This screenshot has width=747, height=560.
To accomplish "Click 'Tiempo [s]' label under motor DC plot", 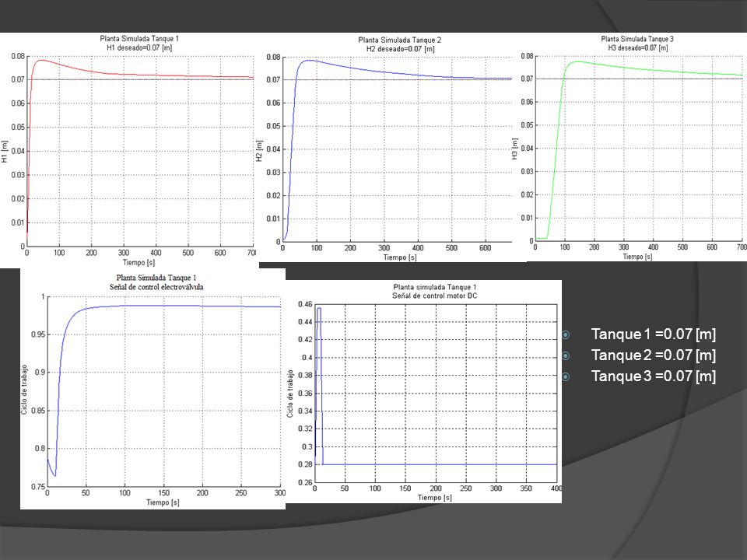I will pyautogui.click(x=434, y=497).
